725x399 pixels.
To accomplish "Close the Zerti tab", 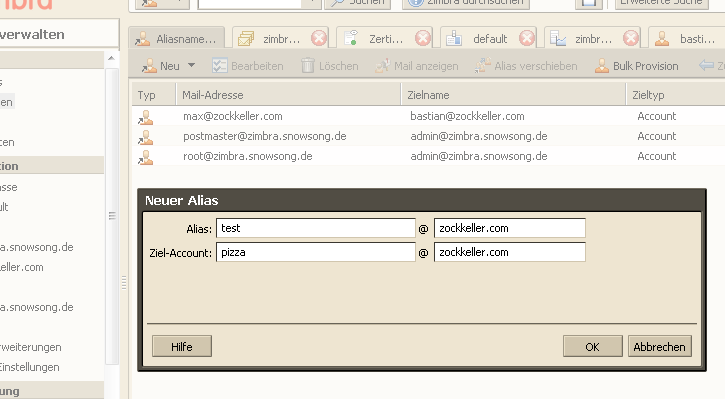I will (423, 38).
